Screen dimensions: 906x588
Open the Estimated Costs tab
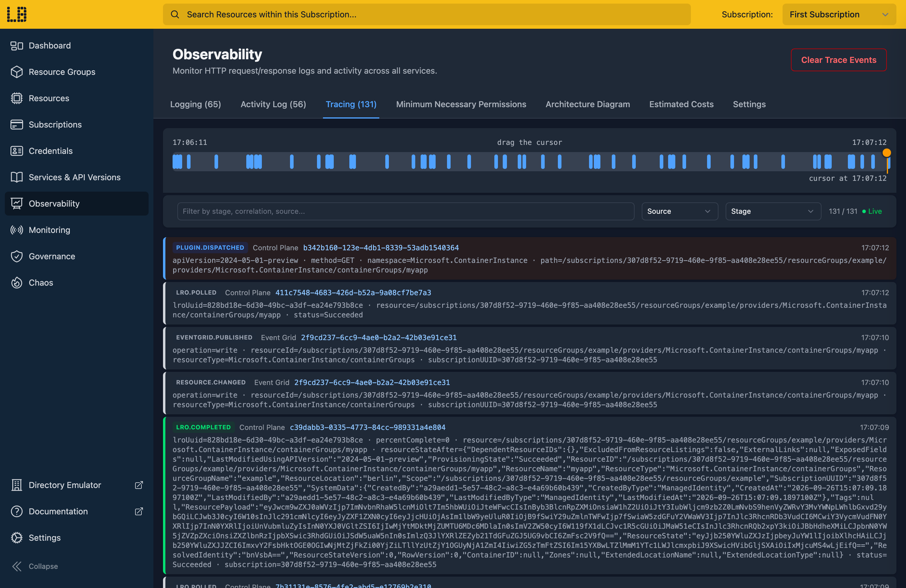click(681, 104)
